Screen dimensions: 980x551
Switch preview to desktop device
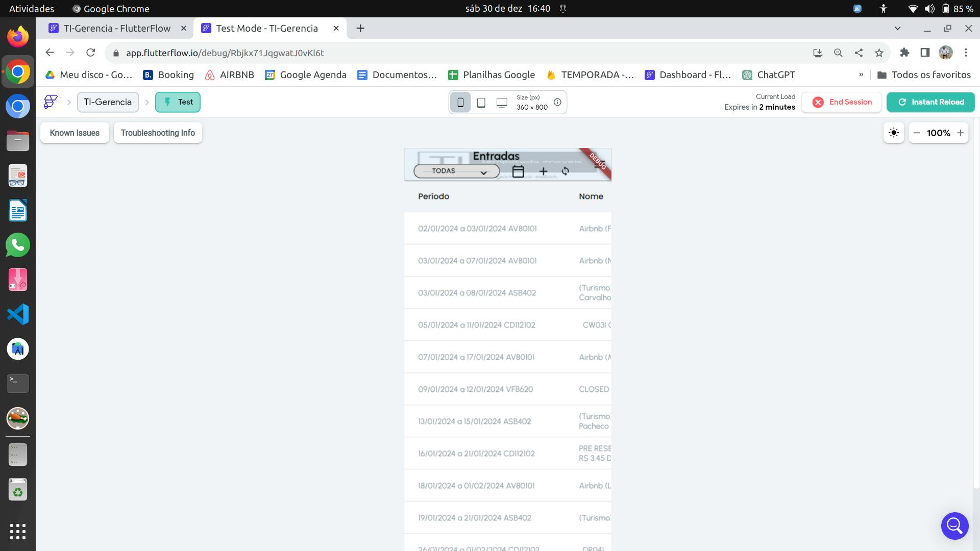click(x=502, y=103)
